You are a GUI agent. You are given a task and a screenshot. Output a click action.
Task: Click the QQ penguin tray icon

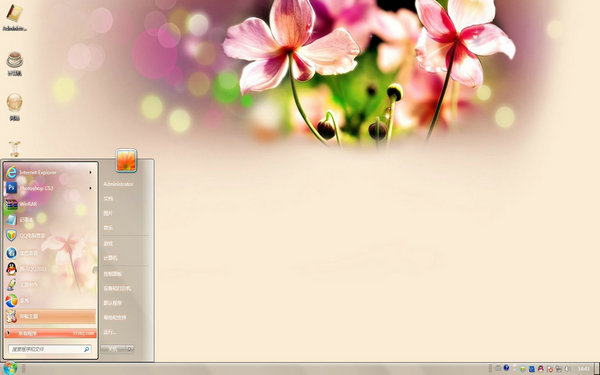coord(541,369)
